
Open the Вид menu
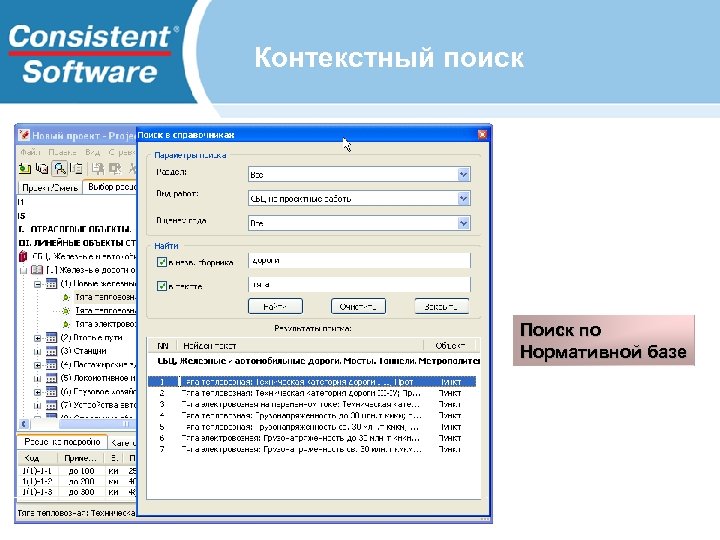(x=92, y=152)
